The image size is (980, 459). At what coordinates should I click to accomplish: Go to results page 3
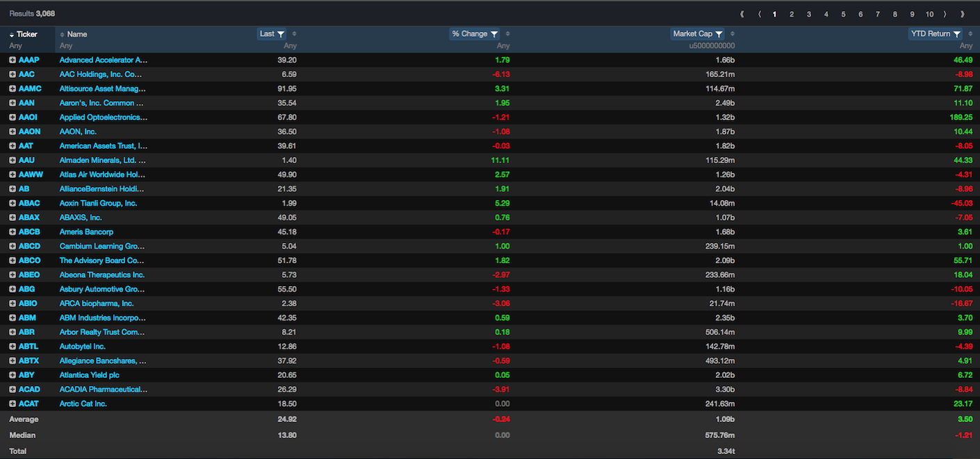tap(809, 14)
